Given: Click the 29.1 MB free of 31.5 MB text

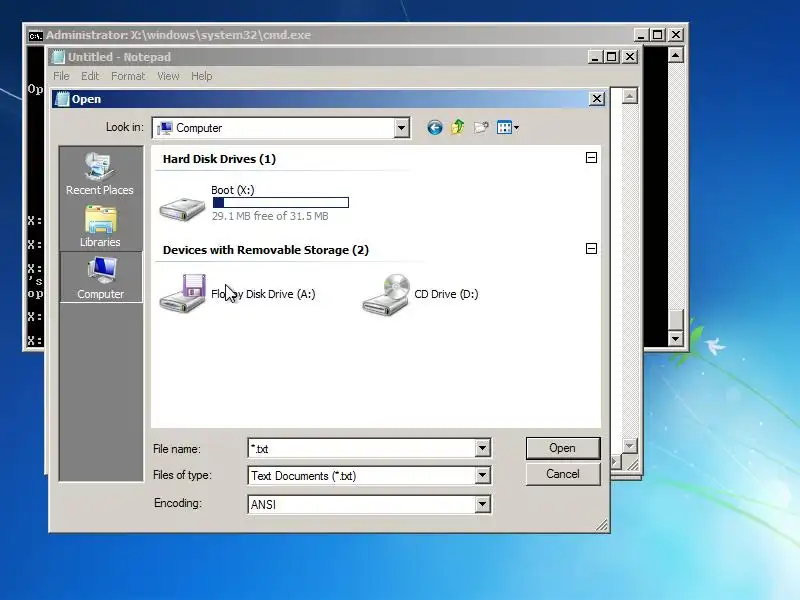Looking at the screenshot, I should click(270, 216).
